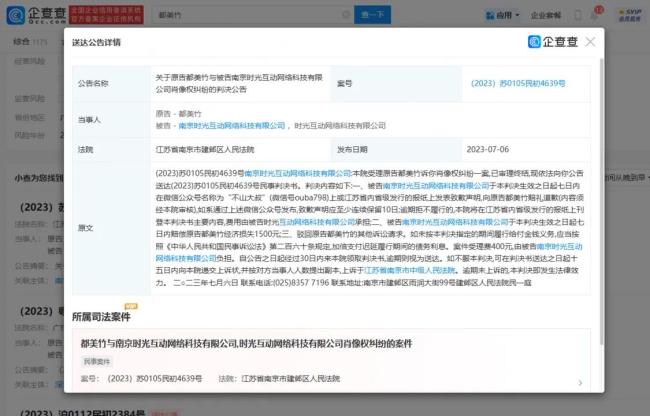This screenshot has height=416, width=650.
Task: Select the 2023-07-06 发布日期 value
Action: point(488,150)
